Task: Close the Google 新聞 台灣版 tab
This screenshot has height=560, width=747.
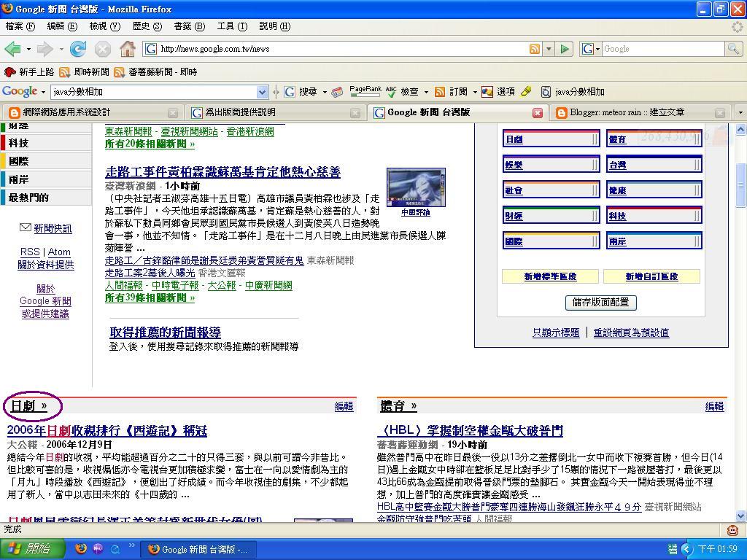Action: point(538,113)
